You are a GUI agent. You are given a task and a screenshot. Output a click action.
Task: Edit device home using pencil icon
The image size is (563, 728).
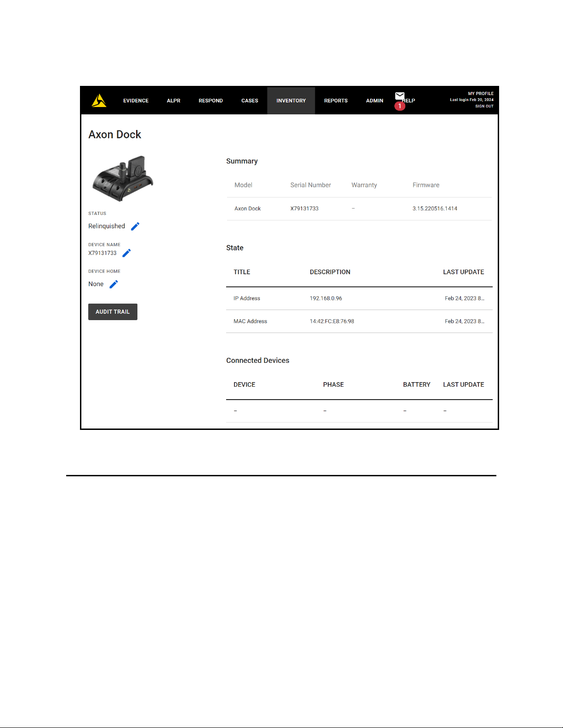pyautogui.click(x=114, y=284)
